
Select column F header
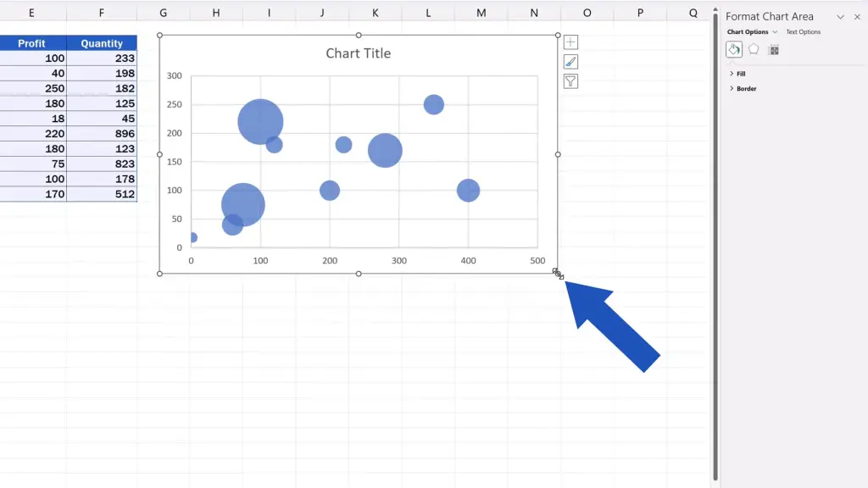pos(102,13)
